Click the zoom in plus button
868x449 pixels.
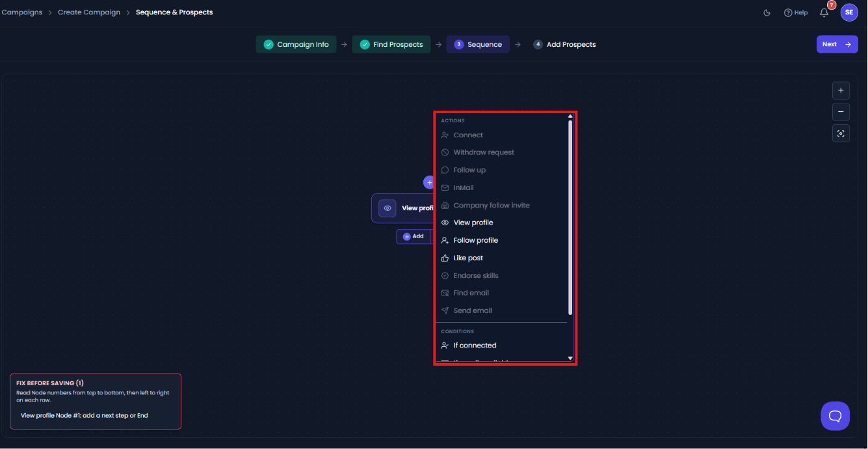tap(841, 90)
